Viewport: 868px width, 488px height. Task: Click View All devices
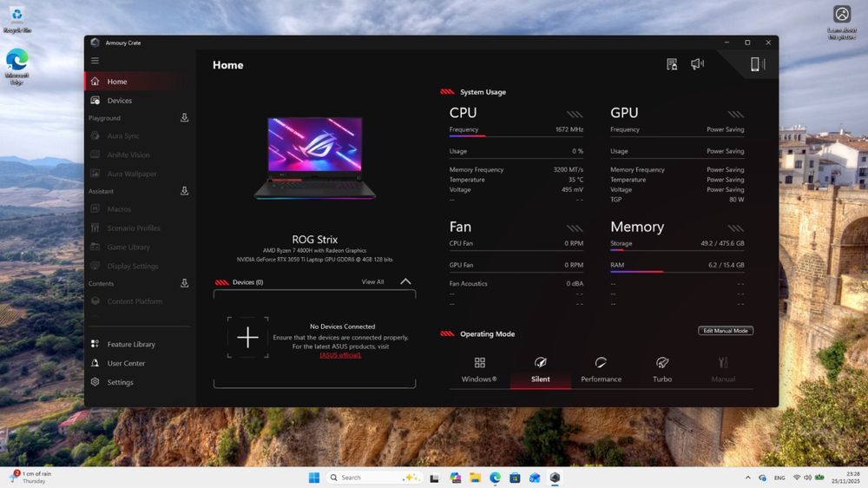372,282
